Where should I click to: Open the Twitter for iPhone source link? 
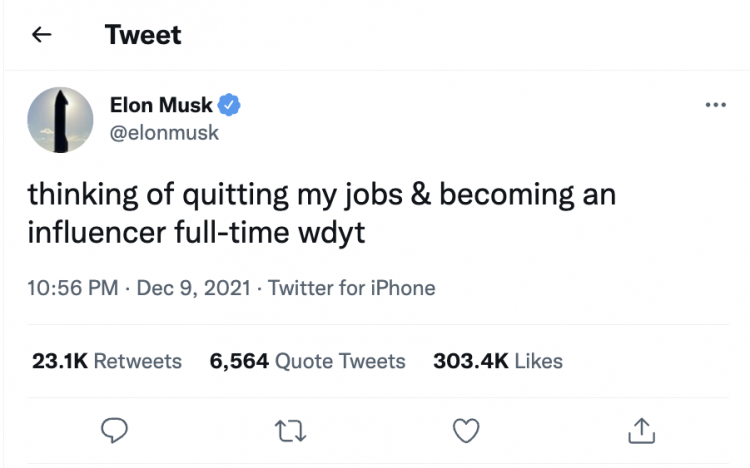(x=352, y=288)
